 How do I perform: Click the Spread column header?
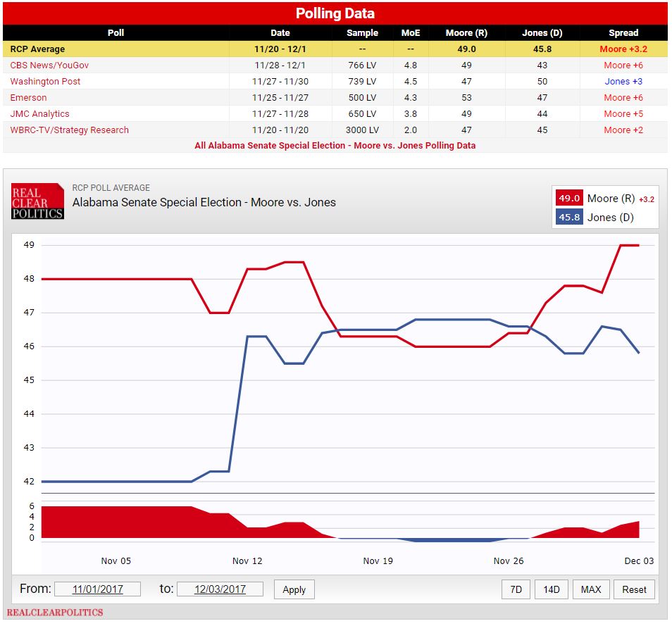(623, 33)
